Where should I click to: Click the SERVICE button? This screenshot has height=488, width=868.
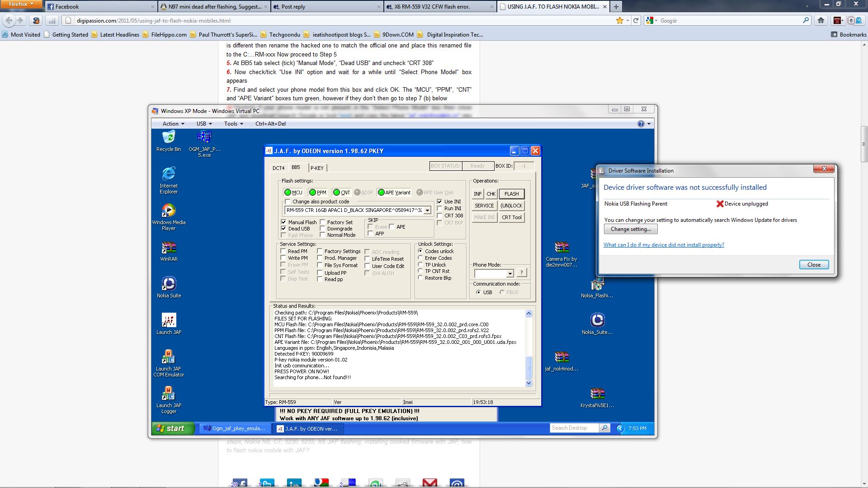(x=484, y=206)
